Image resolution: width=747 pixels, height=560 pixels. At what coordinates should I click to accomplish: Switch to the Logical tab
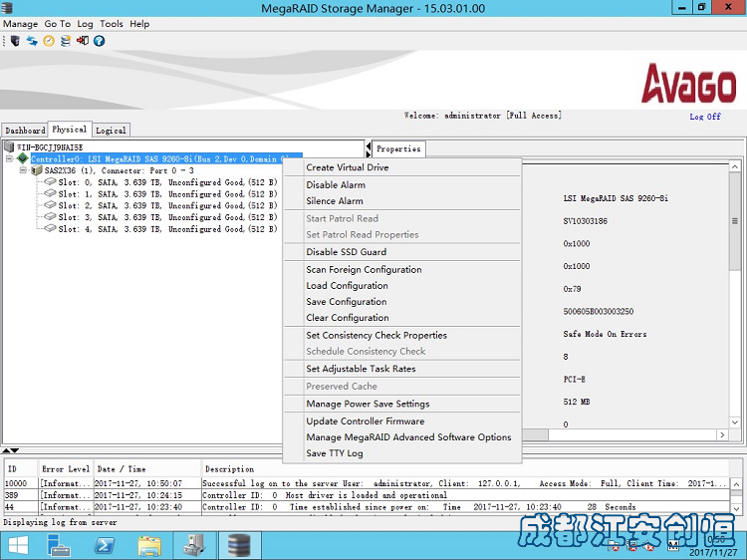(111, 131)
